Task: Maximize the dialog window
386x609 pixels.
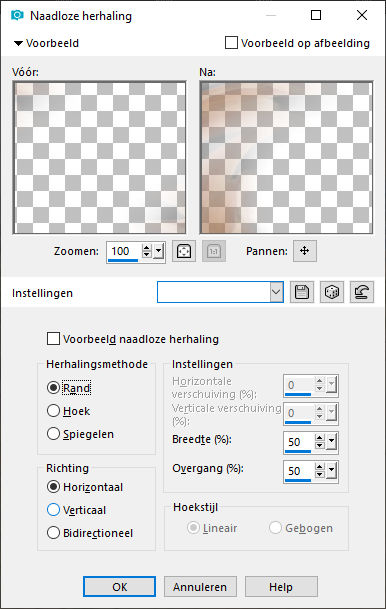Action: pyautogui.click(x=316, y=16)
